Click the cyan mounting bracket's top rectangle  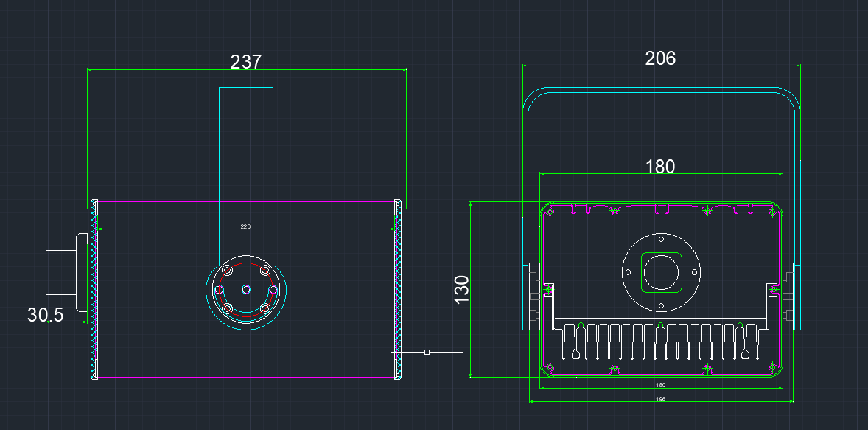point(246,101)
